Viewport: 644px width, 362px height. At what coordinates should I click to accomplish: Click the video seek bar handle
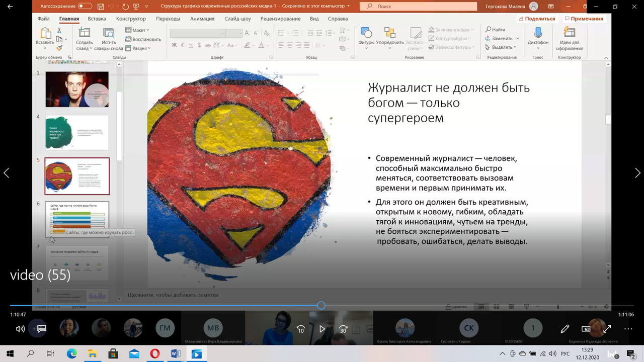321,305
